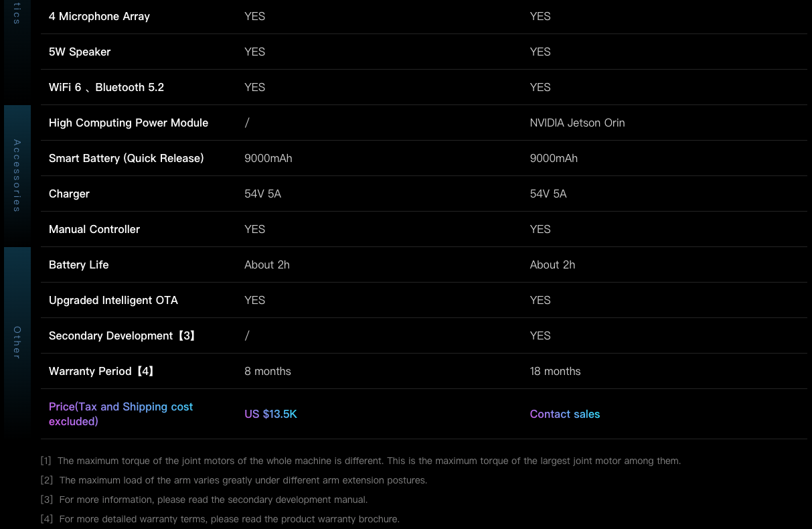Select the Other section label in sidebar
The image size is (812, 529).
pyautogui.click(x=17, y=342)
